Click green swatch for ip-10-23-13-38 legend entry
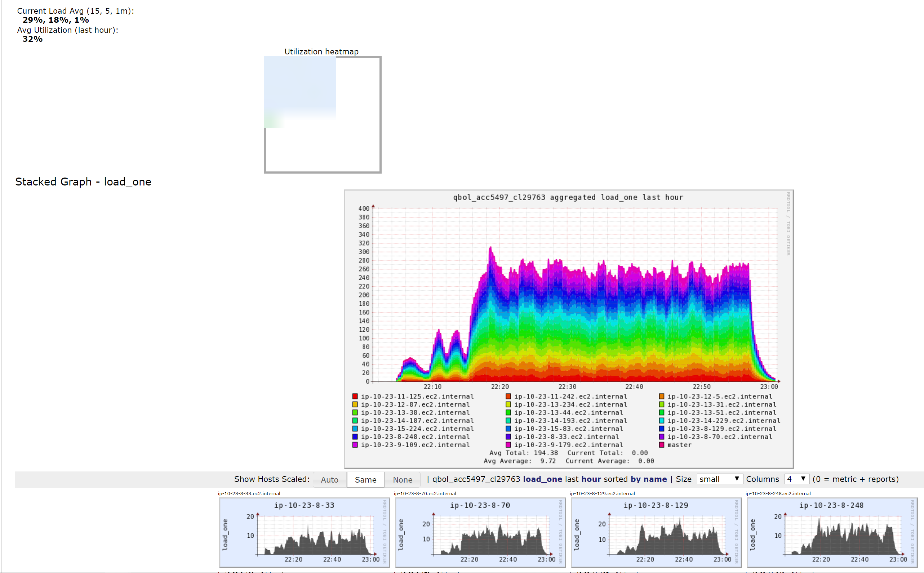The image size is (924, 573). pyautogui.click(x=355, y=412)
